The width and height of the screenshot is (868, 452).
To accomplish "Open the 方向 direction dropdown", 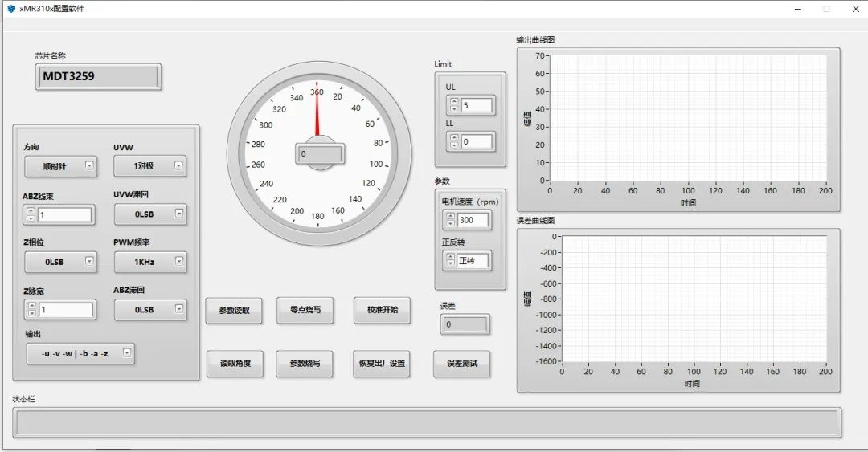I will point(60,167).
